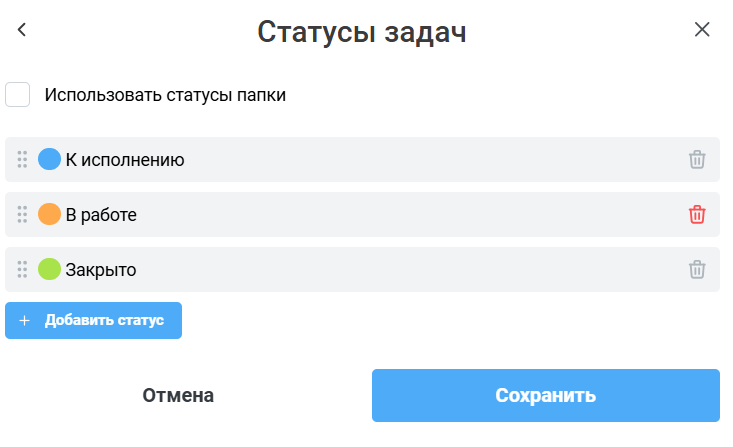Open blue color swatch for К исполнению
The image size is (733, 447).
tap(49, 159)
